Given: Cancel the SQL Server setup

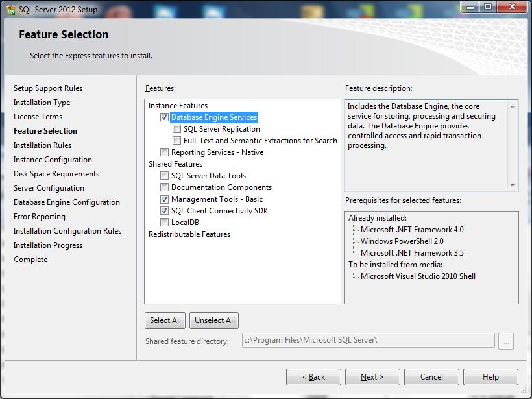Looking at the screenshot, I should pos(431,377).
